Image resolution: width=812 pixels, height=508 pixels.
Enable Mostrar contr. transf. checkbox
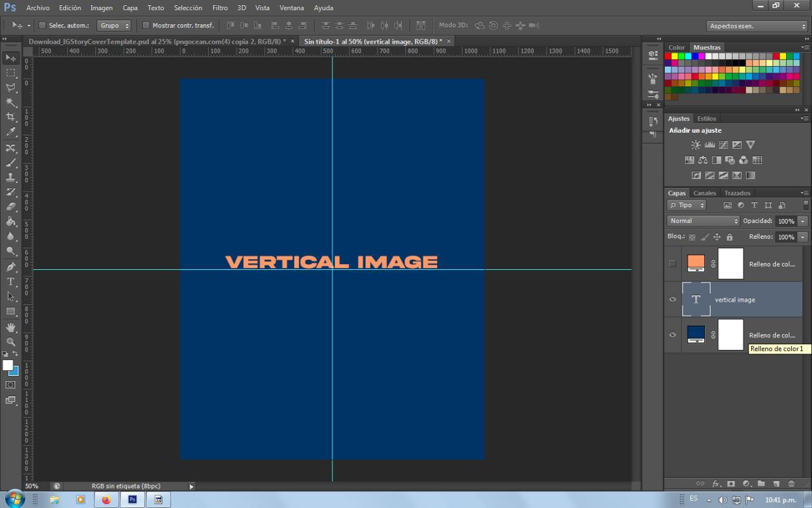point(146,25)
